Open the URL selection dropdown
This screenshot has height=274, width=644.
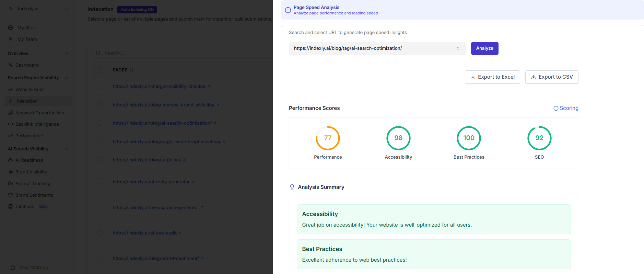point(377,48)
